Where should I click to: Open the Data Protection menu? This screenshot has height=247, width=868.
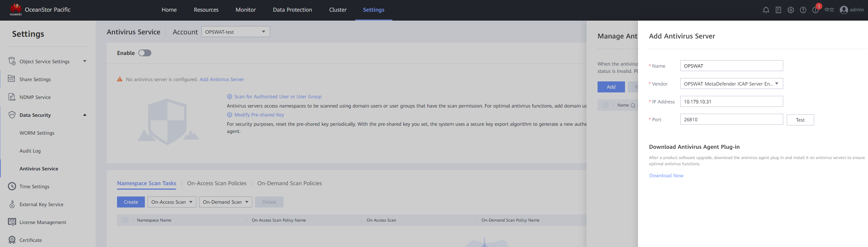[x=292, y=10]
